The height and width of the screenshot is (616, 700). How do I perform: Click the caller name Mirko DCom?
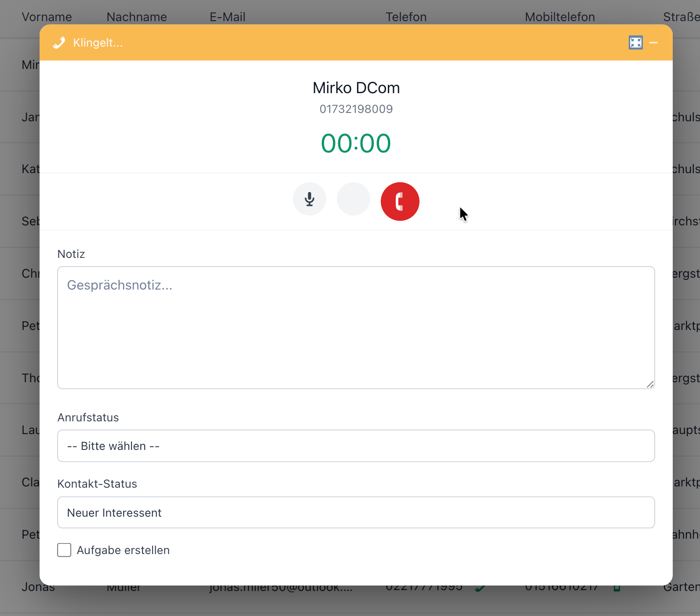click(x=356, y=88)
